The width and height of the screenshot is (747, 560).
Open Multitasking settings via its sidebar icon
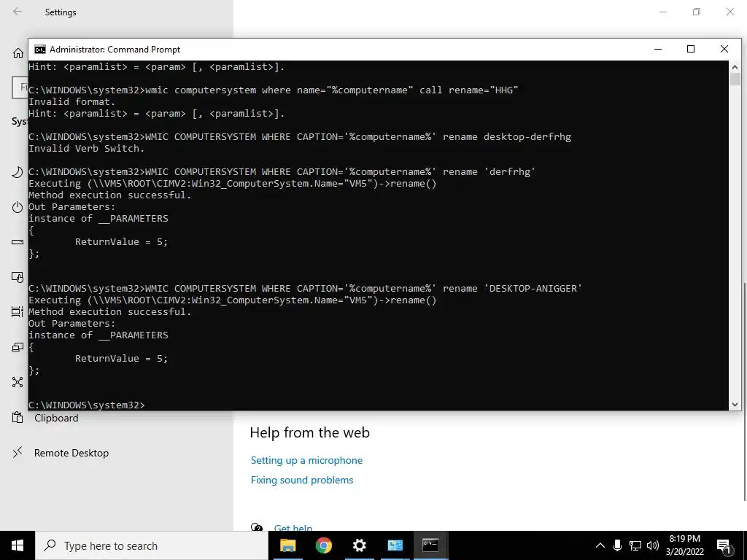pos(18,312)
